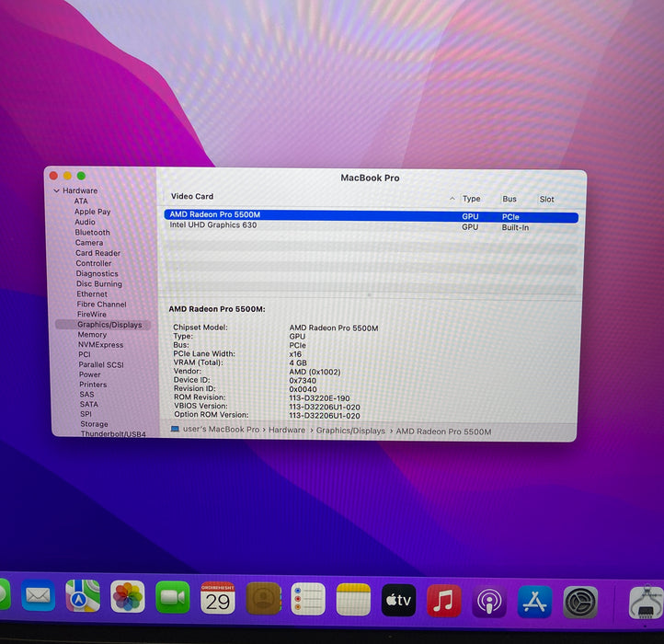Collapse the Hardware tree section
This screenshot has width=664, height=644.
(x=57, y=190)
